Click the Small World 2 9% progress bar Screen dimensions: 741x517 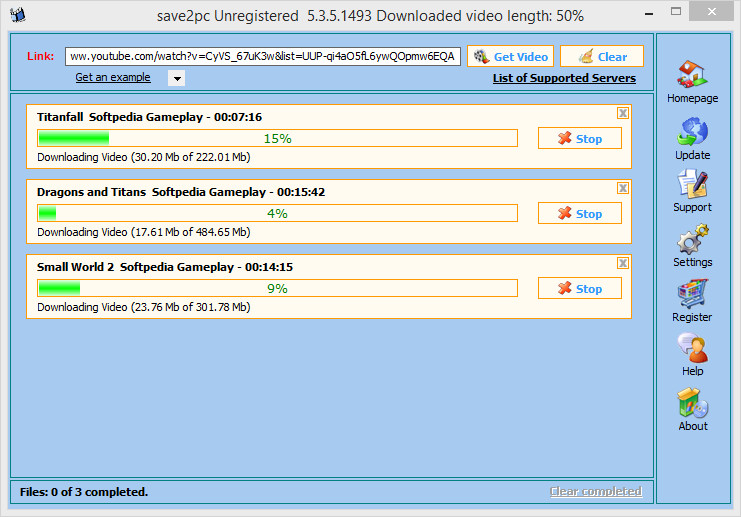pos(277,288)
